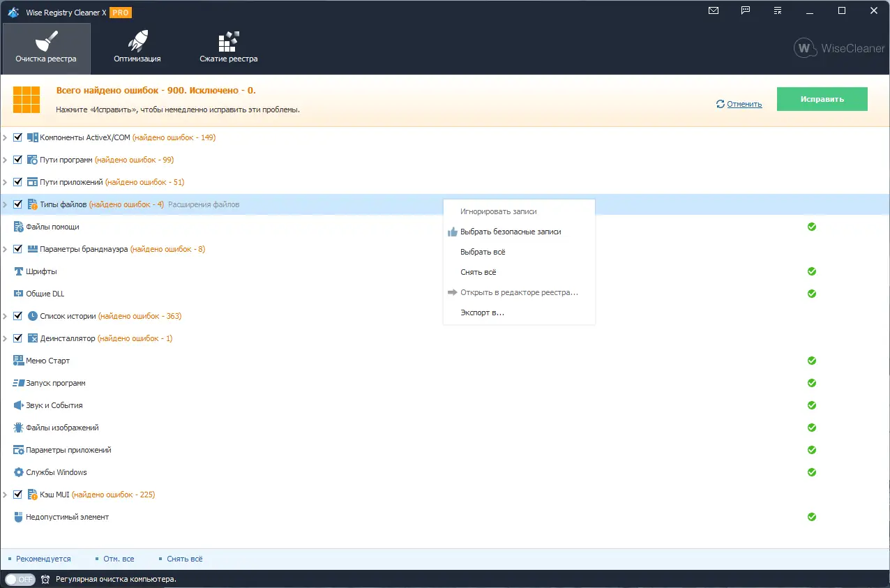Click the Параметры брандмауэра firewall icon
Screen dimensions: 890x588
pos(33,249)
